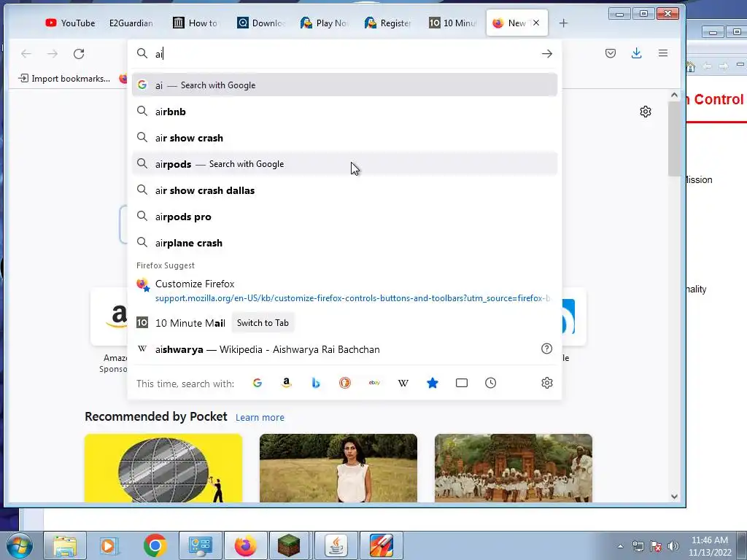Open the woman in field Pocket story
Viewport: 747px width, 560px height.
pos(338,467)
